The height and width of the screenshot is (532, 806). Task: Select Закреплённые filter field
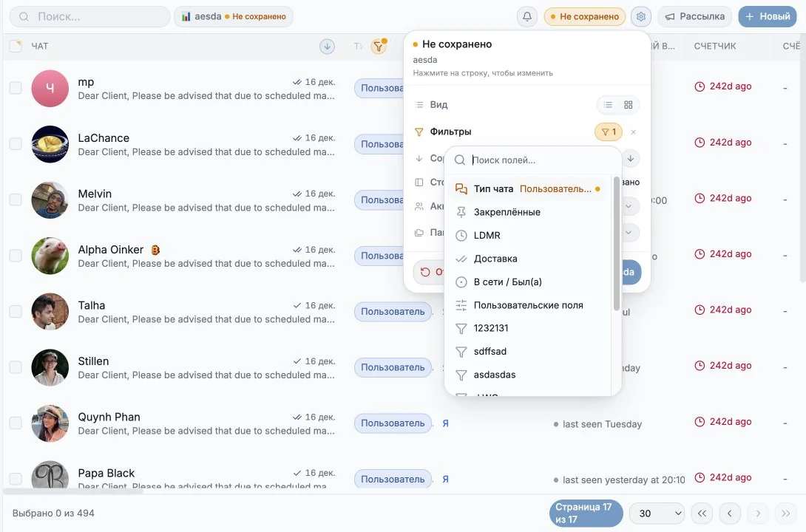[x=528, y=212]
